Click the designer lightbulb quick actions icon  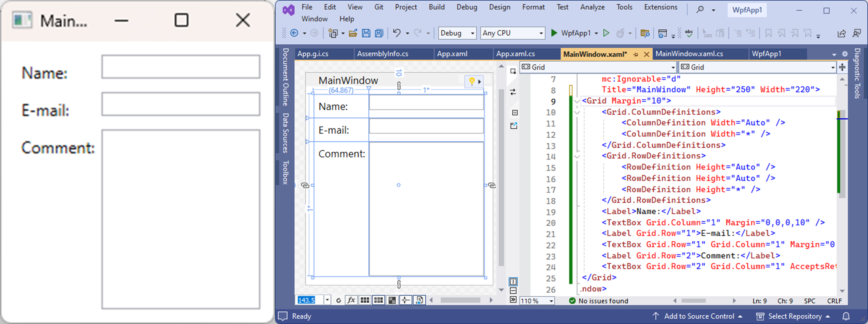472,81
